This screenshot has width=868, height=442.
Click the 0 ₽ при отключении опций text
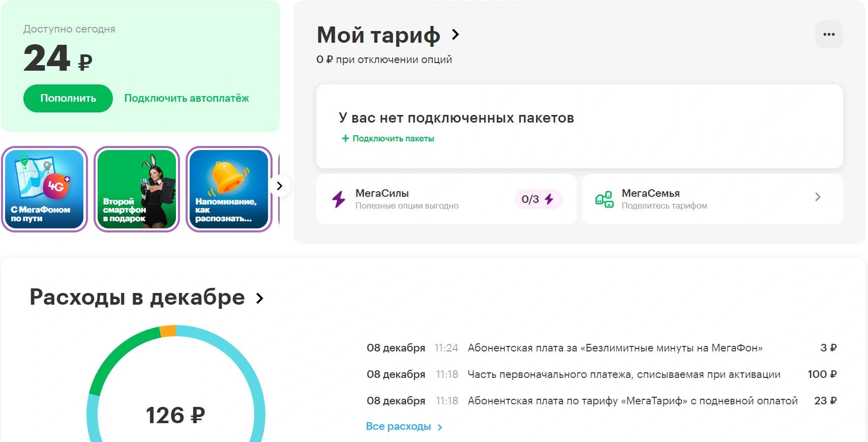[384, 60]
